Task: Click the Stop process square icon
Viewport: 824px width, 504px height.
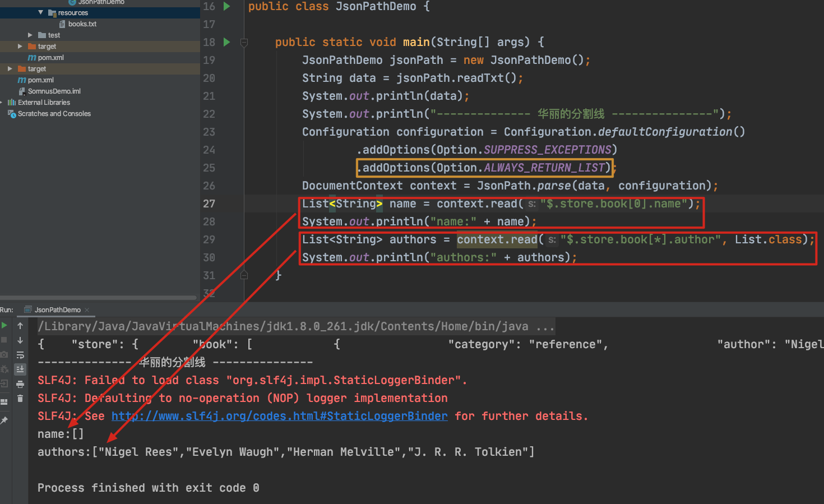Action: click(4, 340)
